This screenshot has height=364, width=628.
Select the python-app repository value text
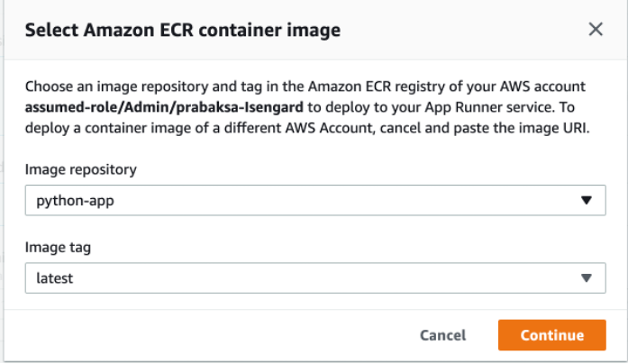[x=76, y=201]
